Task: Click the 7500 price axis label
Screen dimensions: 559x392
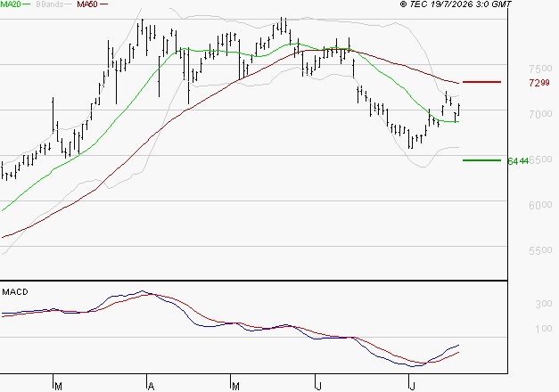Action: [540, 68]
